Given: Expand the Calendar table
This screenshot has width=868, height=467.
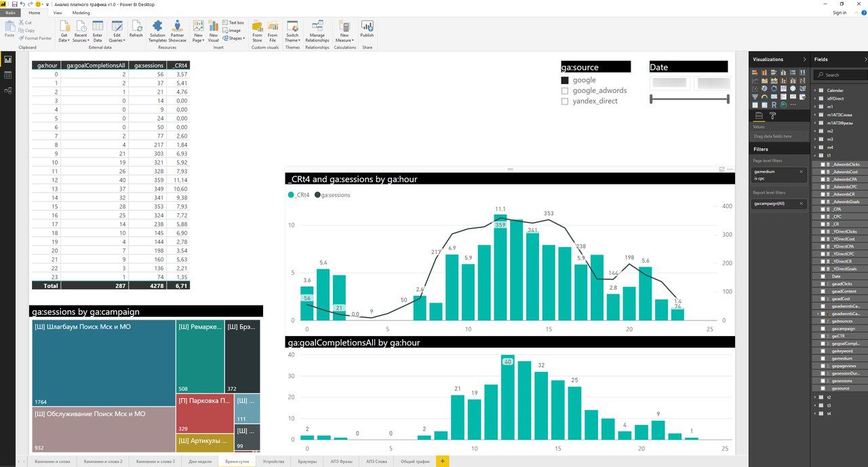Looking at the screenshot, I should (x=815, y=90).
